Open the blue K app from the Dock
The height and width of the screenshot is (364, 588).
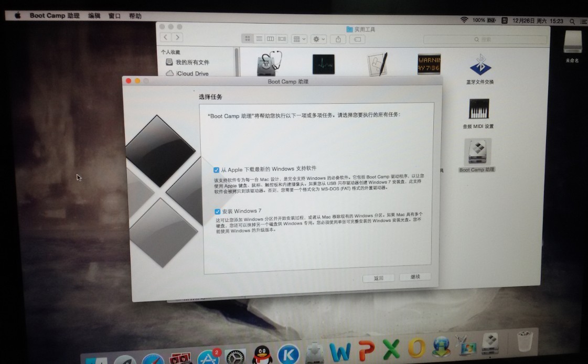pyautogui.click(x=288, y=354)
